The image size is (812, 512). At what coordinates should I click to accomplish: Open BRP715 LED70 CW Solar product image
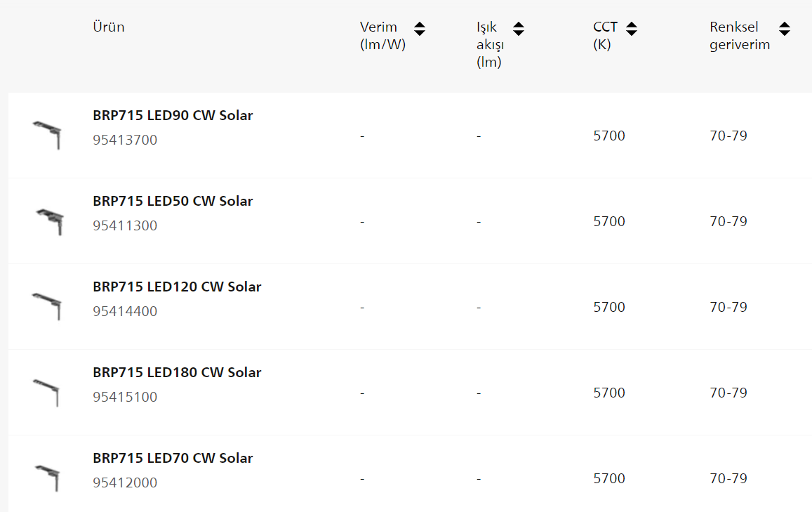(x=48, y=478)
